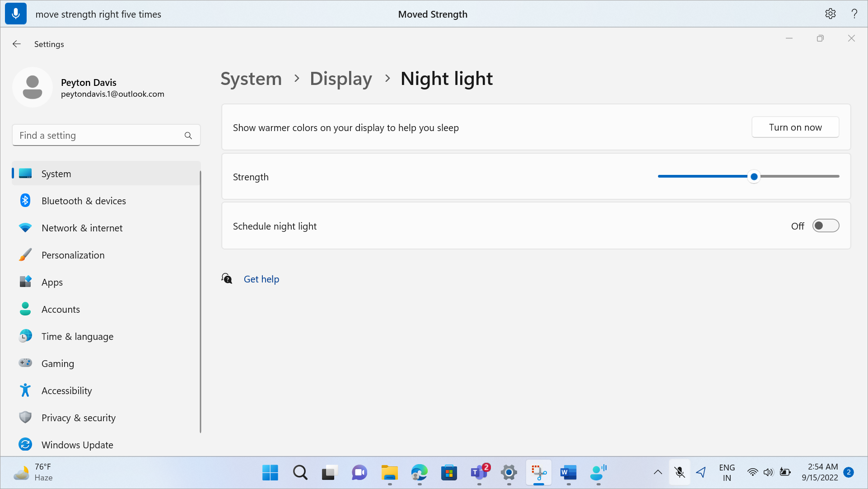Click the taskbar Search icon
This screenshot has height=489, width=868.
[x=300, y=472]
